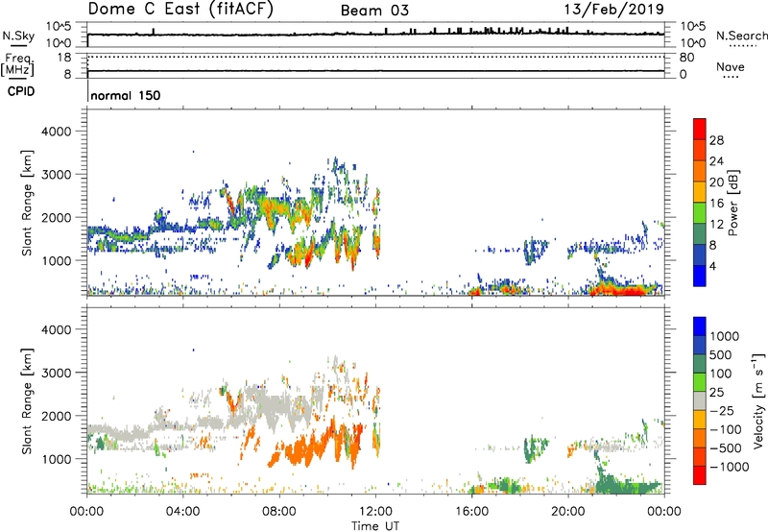Pick the red bottom segment of the velocity colorbar
This screenshot has height=532, width=768.
click(700, 475)
